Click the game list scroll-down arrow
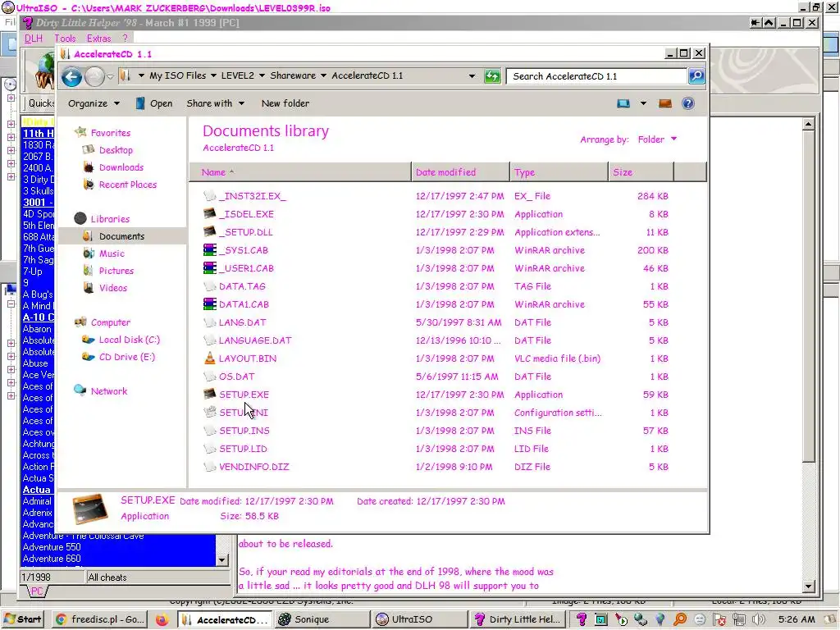840x630 pixels. [221, 559]
